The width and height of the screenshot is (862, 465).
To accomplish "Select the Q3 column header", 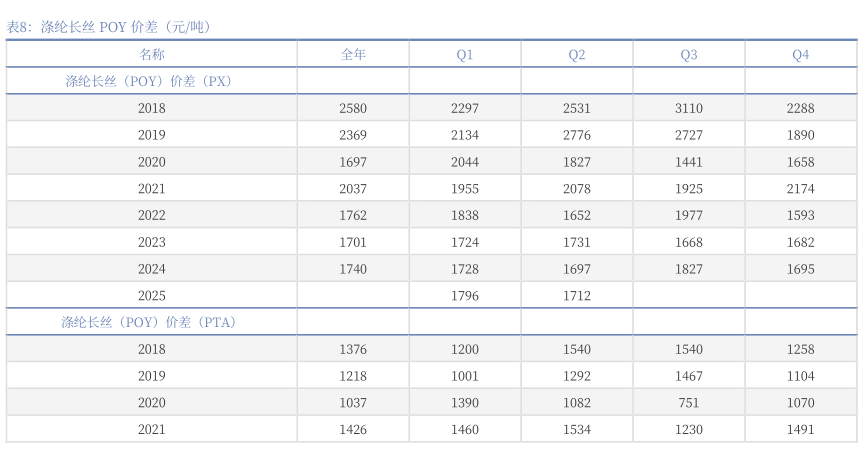I will tap(689, 55).
